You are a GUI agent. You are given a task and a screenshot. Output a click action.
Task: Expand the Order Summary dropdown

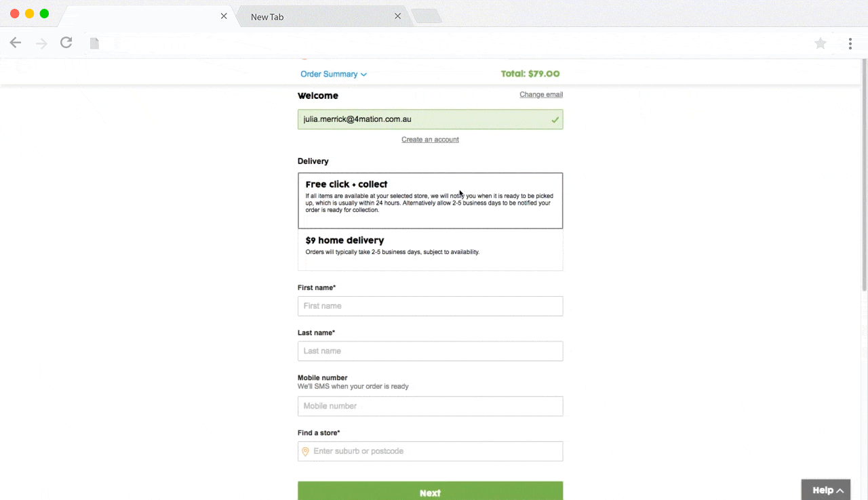(334, 75)
